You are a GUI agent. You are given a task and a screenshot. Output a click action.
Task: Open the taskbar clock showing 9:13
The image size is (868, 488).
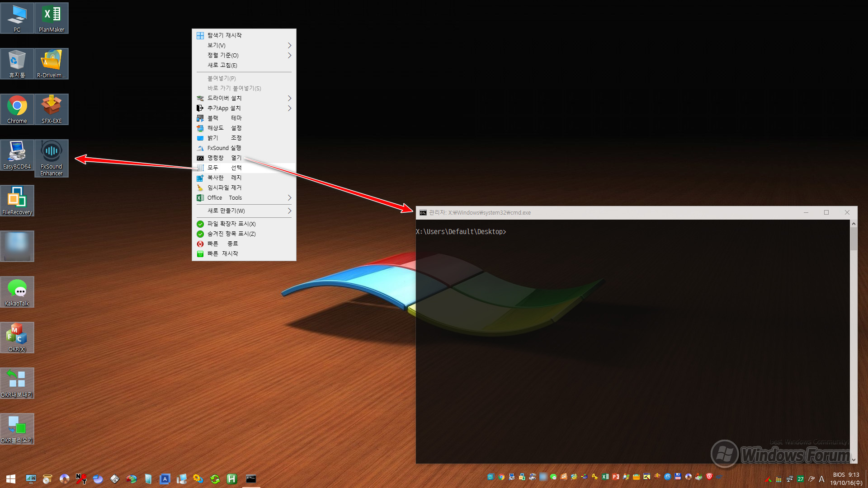point(846,479)
